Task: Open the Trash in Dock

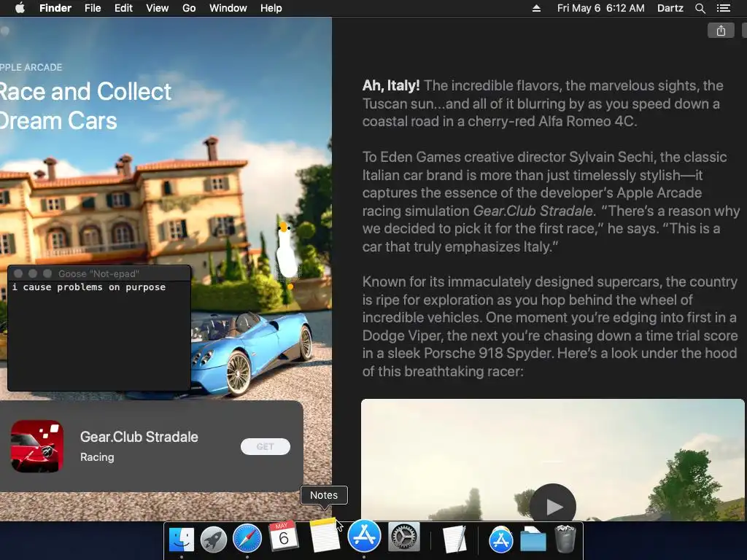Action: 565,539
